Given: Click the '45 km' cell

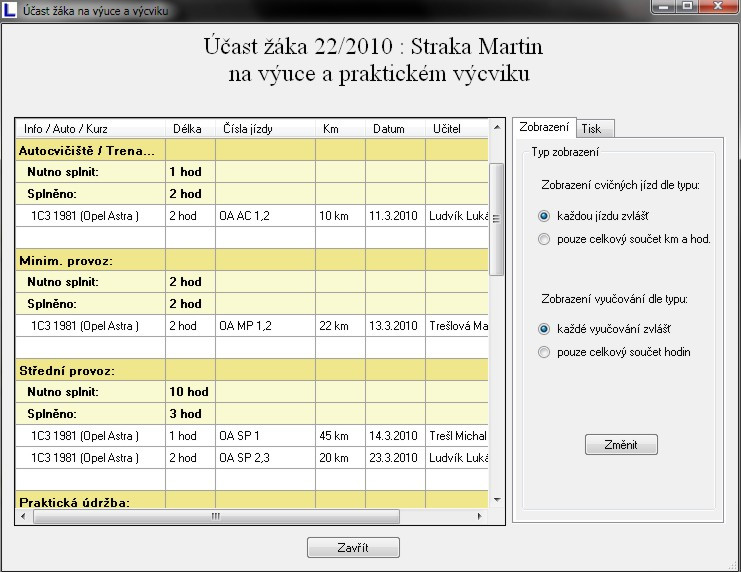Looking at the screenshot, I should click(x=340, y=436).
